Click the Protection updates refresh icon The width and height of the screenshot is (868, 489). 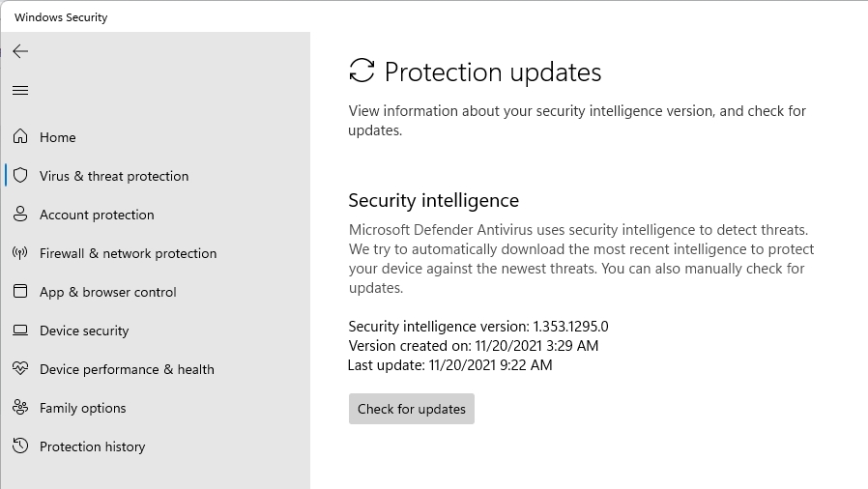362,71
